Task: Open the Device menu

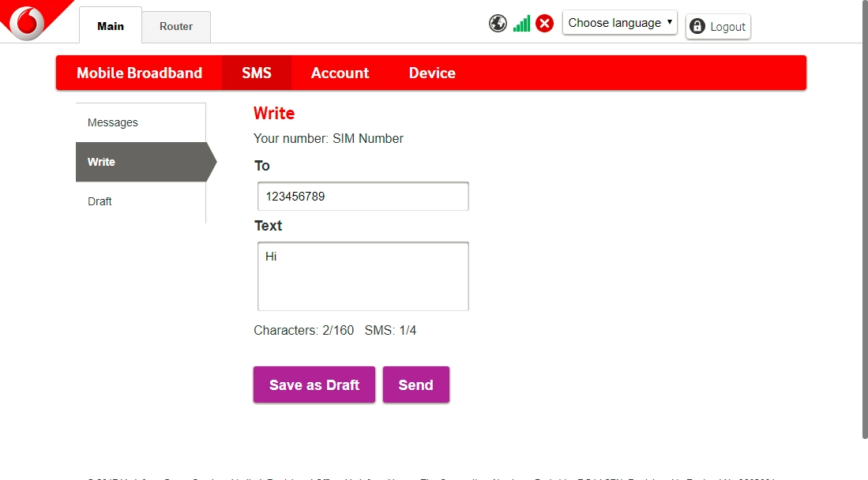Action: click(x=432, y=73)
